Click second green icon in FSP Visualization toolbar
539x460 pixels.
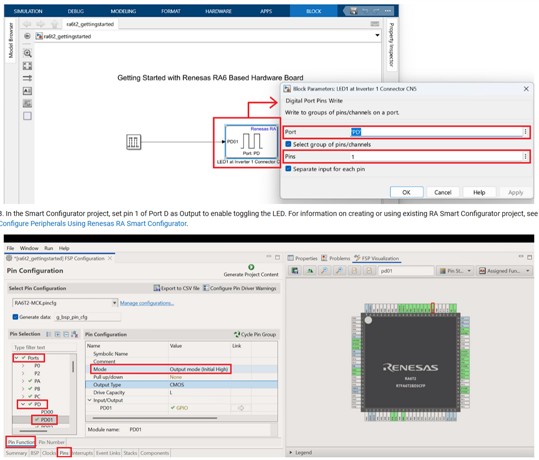(x=310, y=271)
